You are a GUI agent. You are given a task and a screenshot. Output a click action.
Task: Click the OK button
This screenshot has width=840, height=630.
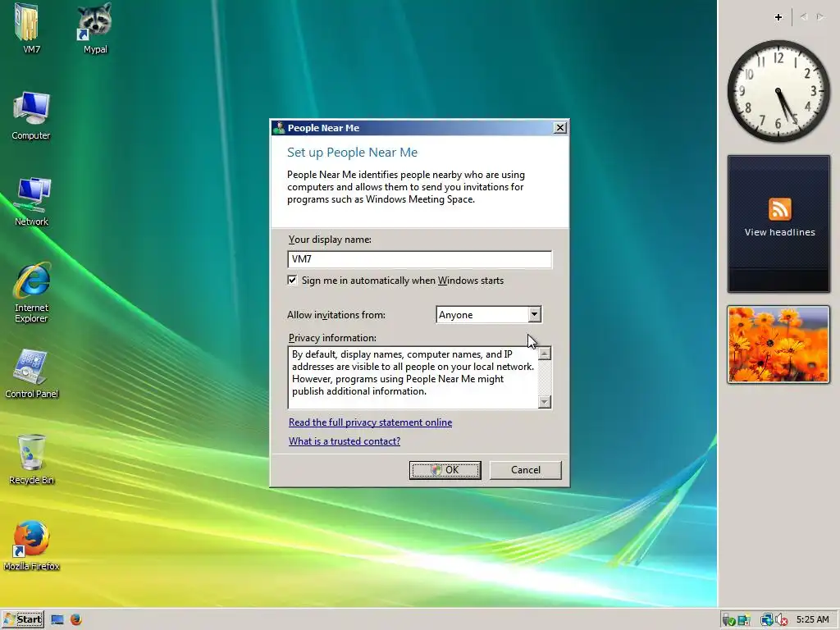click(x=445, y=470)
